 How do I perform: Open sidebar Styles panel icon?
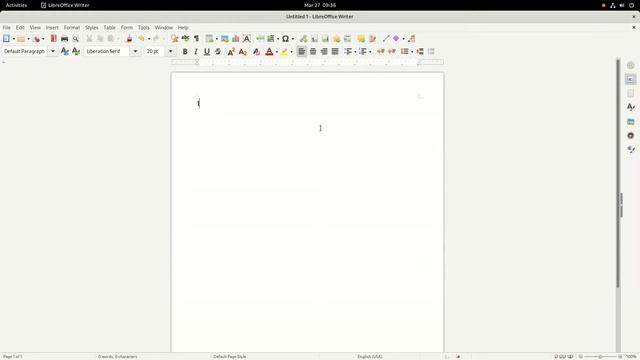631,107
